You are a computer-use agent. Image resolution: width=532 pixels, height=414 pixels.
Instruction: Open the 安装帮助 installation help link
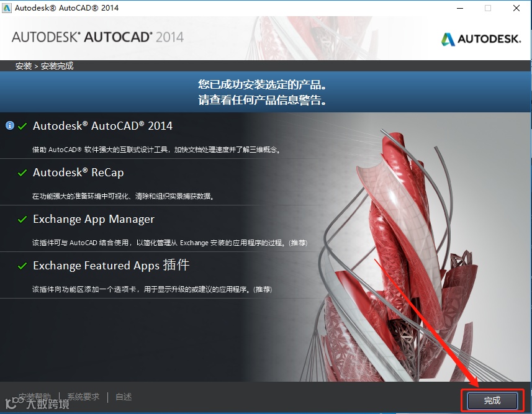tap(35, 397)
